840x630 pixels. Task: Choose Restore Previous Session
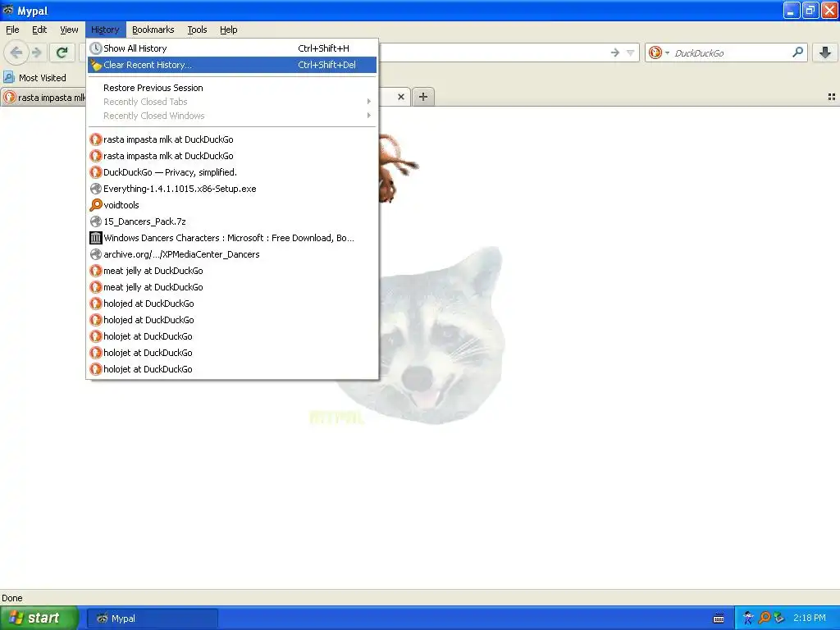(232, 88)
